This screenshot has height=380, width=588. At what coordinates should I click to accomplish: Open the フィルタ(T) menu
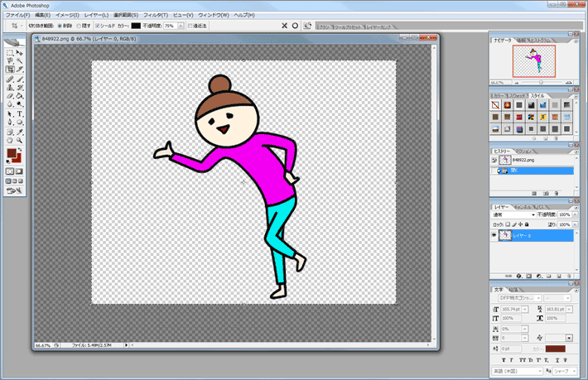[x=156, y=15]
